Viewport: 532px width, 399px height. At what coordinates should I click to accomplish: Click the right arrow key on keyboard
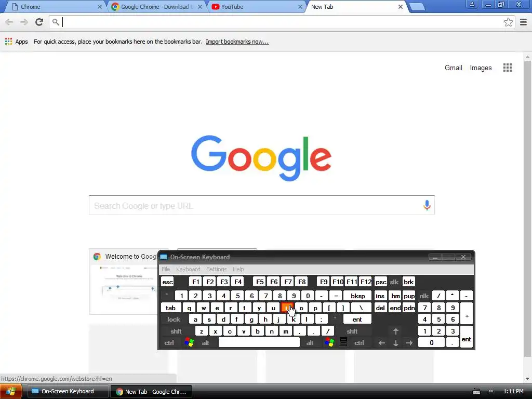(x=409, y=343)
